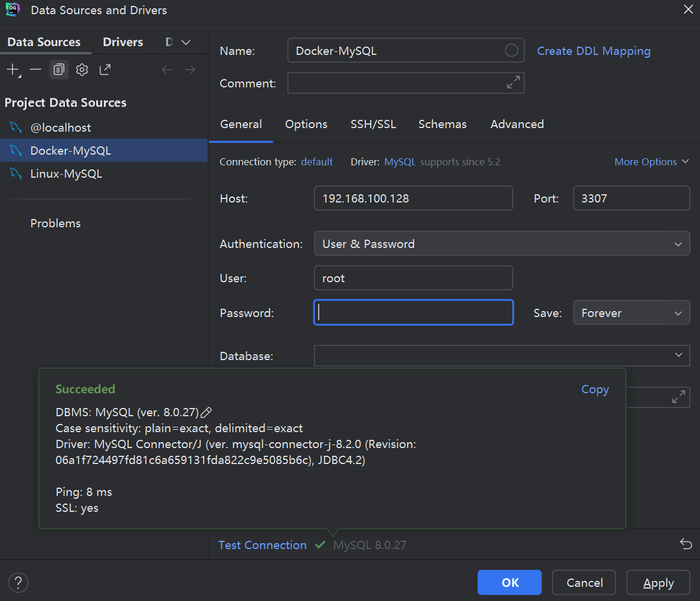Open the help question mark button
700x601 pixels.
coord(18,583)
